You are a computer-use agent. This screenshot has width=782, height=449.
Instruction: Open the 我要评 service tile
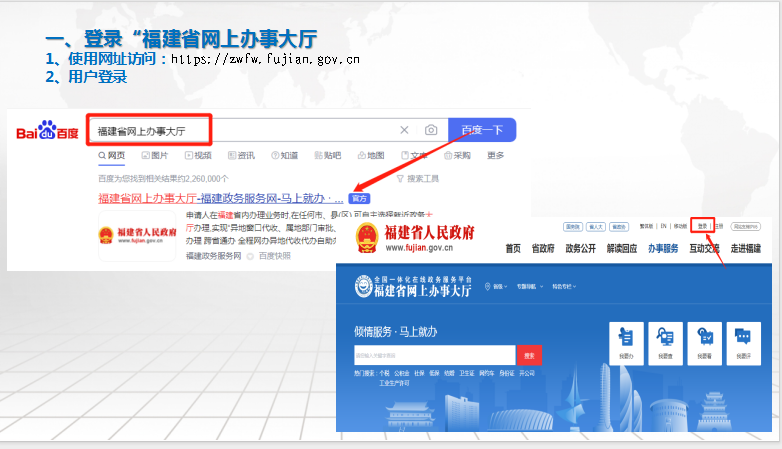(x=742, y=341)
